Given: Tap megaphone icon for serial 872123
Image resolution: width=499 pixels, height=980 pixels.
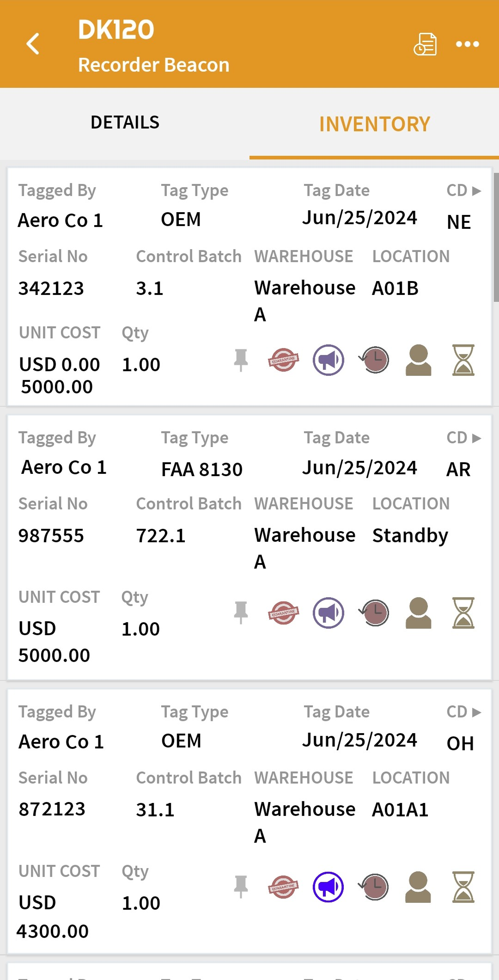Looking at the screenshot, I should tap(329, 887).
